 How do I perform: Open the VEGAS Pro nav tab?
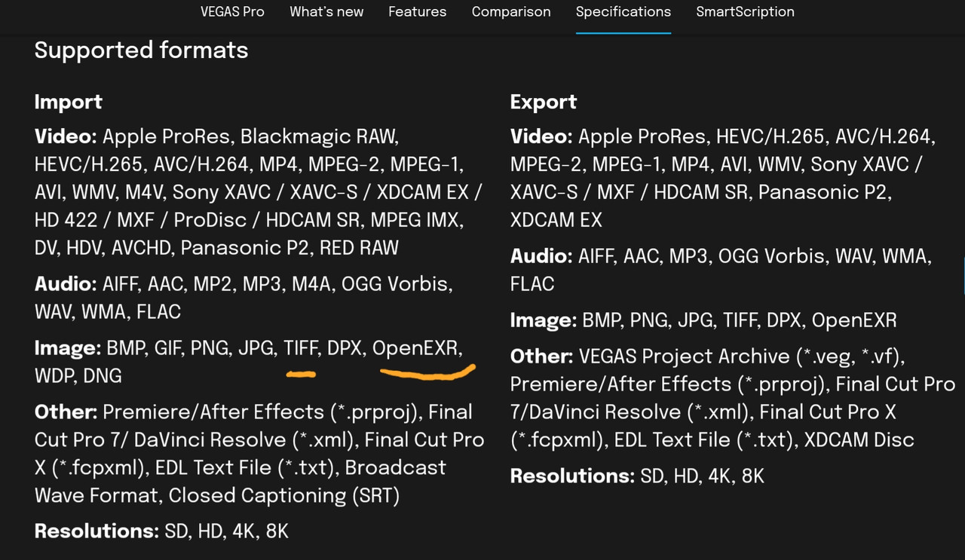pos(232,12)
